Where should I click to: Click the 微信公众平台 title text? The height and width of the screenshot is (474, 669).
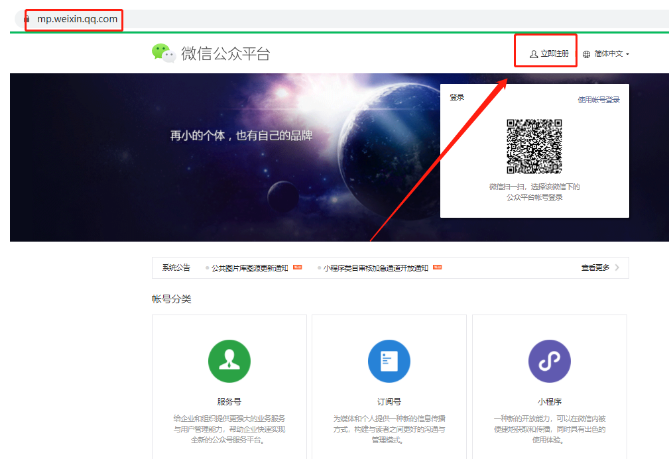[x=225, y=54]
